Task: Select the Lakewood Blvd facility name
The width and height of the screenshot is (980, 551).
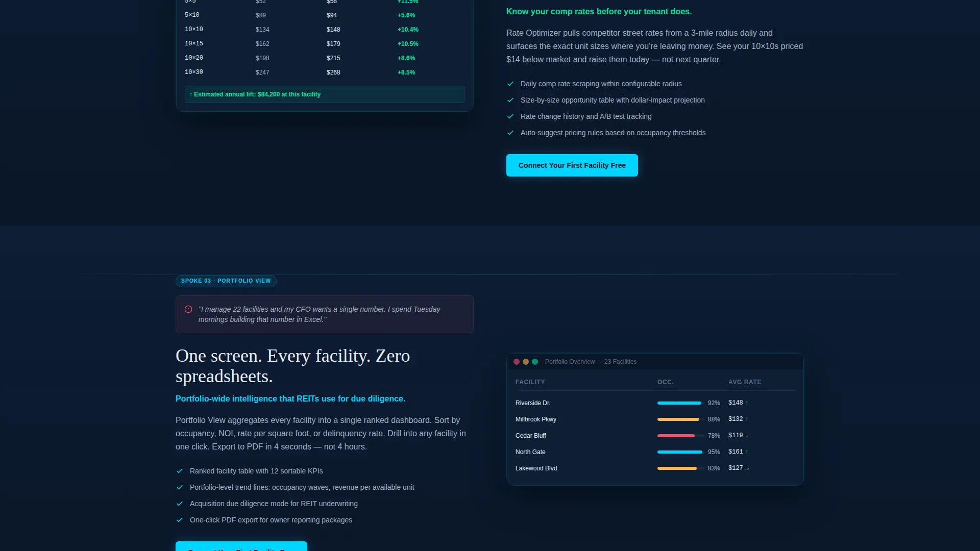Action: tap(536, 468)
